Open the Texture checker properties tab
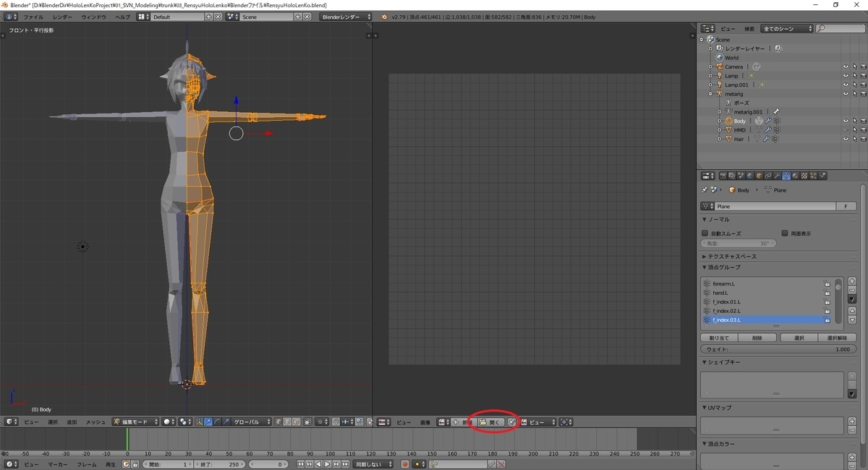Screen dimensions: 868x470 coord(804,176)
